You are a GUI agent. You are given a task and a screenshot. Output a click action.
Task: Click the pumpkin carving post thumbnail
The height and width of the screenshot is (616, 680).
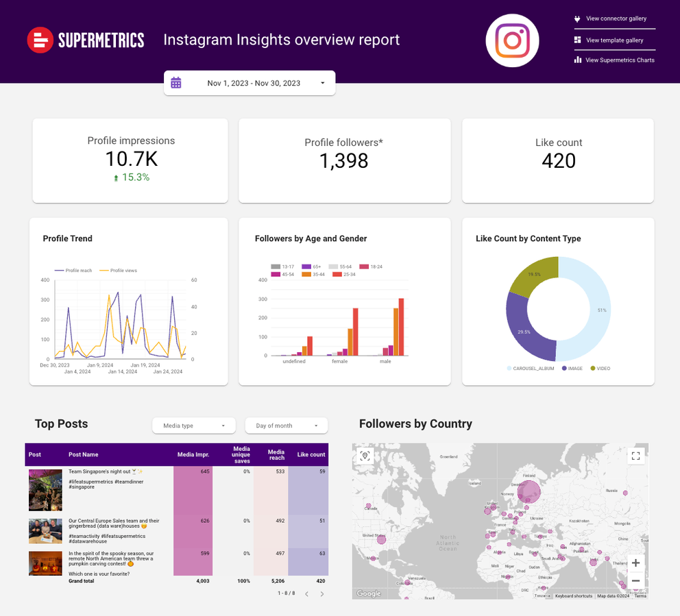tap(45, 563)
